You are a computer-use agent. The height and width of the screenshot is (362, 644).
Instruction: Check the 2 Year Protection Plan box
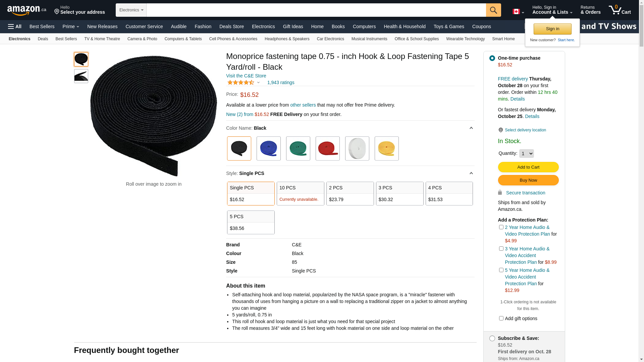[x=501, y=227]
